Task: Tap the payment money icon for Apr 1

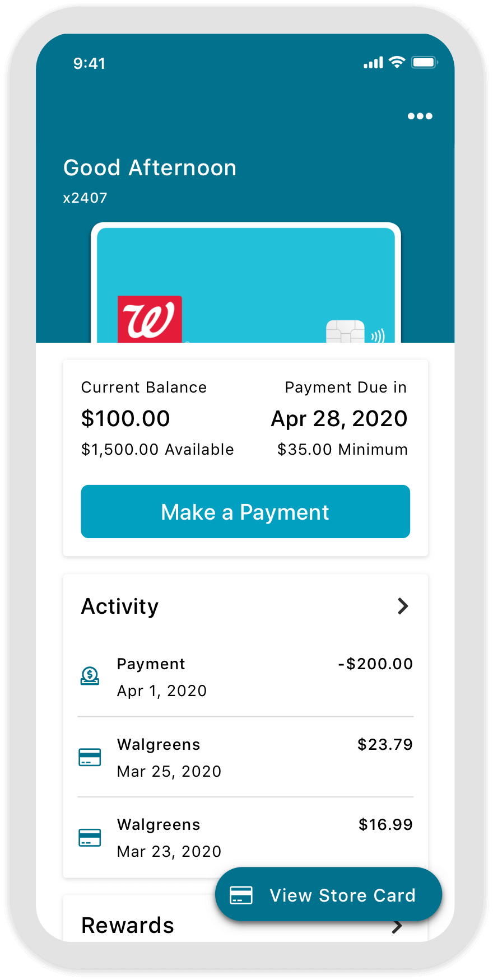Action: pyautogui.click(x=90, y=676)
